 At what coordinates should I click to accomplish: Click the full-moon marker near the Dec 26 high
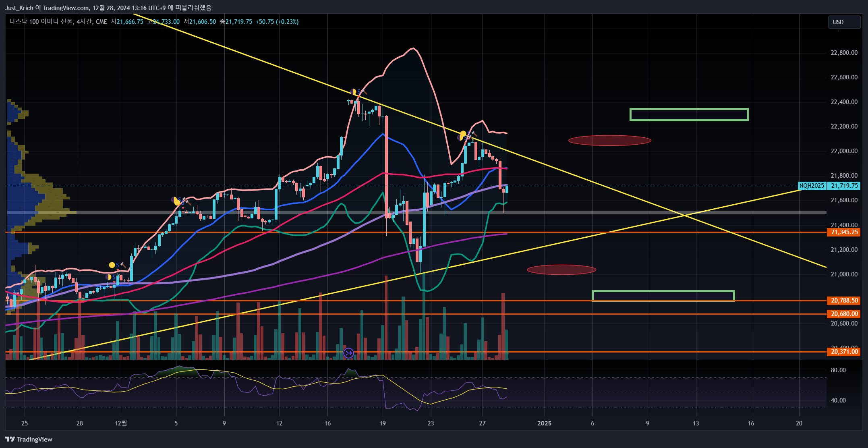463,133
